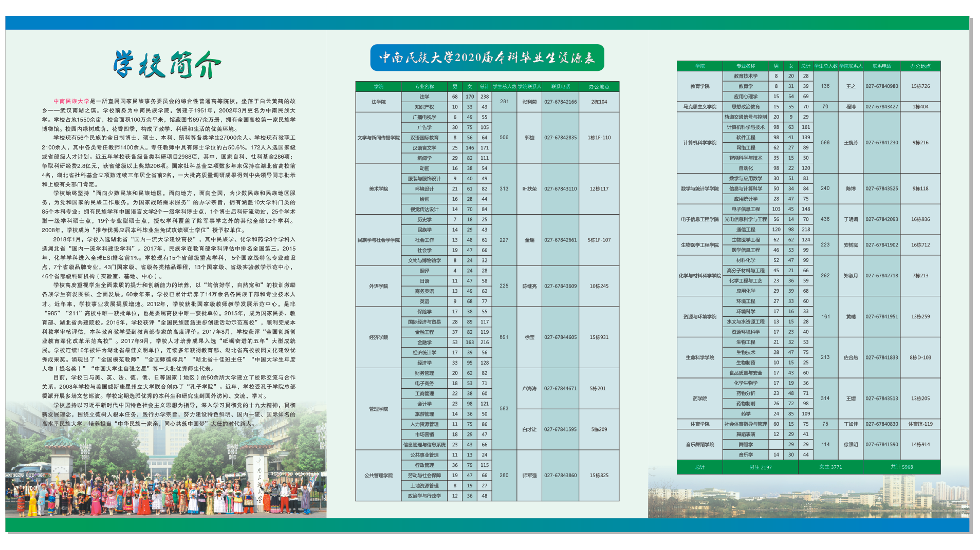The width and height of the screenshot is (980, 550).
Task: Select the 美术学院 college cell
Action: tap(378, 189)
